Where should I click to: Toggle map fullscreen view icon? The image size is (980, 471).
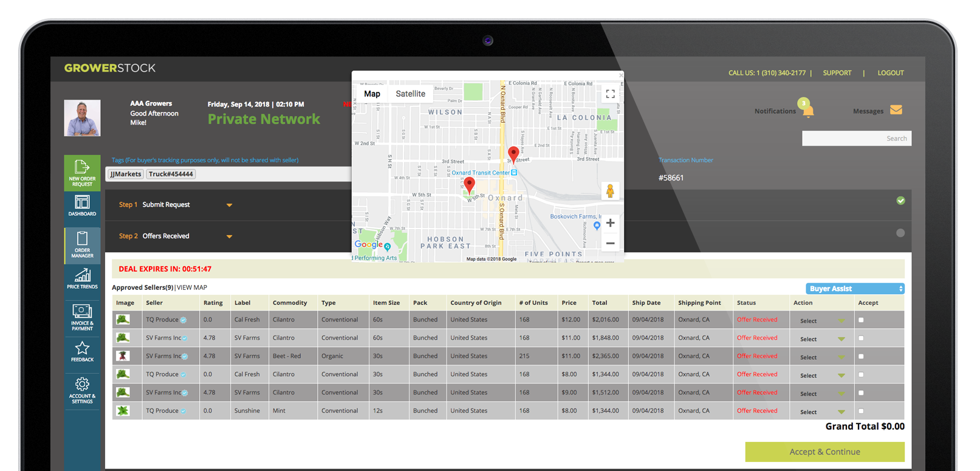(610, 94)
